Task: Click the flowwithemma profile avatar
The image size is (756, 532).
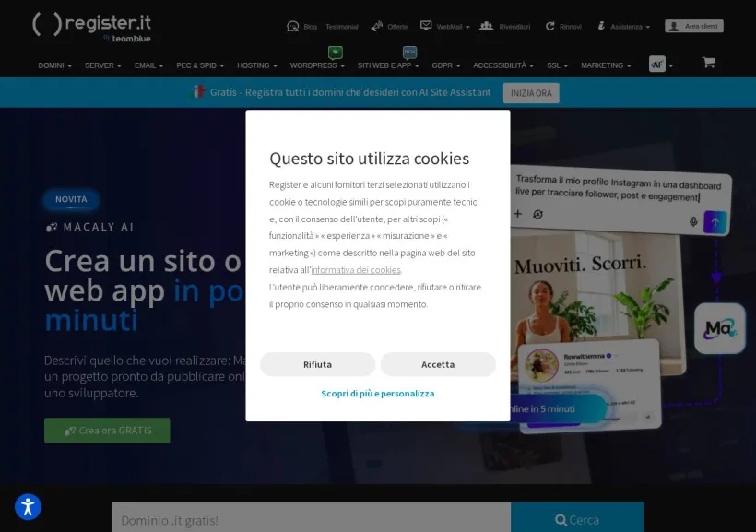Action: pyautogui.click(x=541, y=365)
